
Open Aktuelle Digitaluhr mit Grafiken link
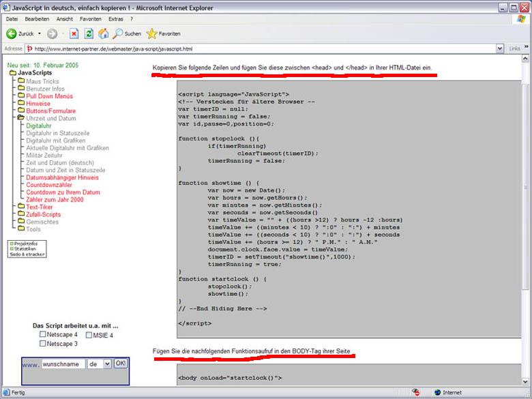[x=68, y=148]
